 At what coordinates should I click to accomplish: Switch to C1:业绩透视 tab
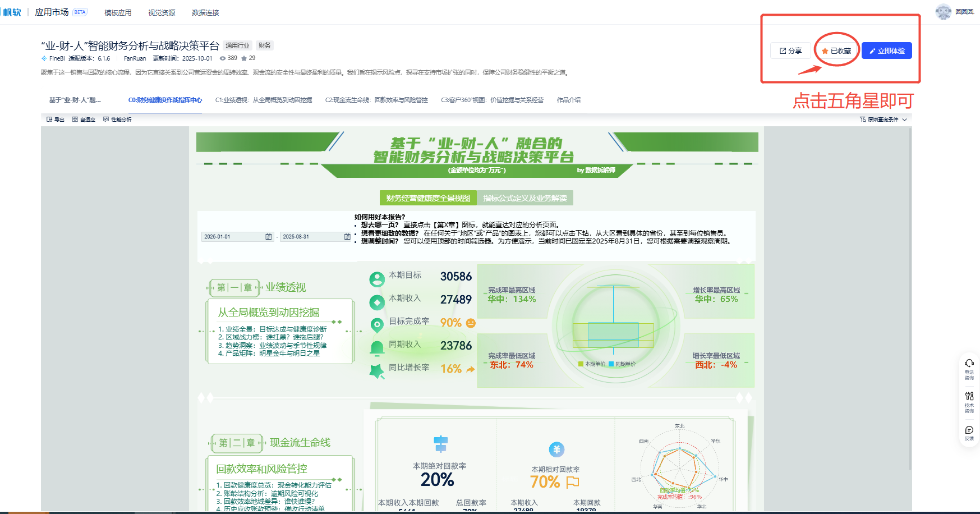(x=263, y=100)
